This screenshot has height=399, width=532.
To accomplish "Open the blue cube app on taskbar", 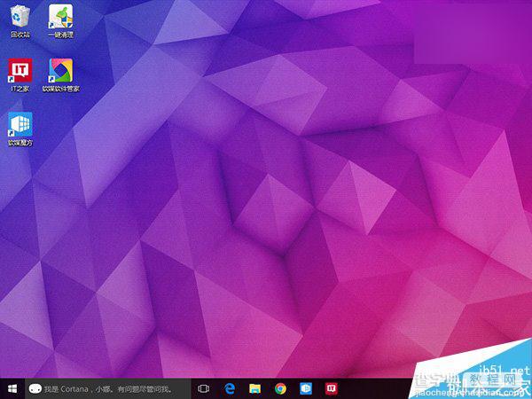I will point(306,389).
